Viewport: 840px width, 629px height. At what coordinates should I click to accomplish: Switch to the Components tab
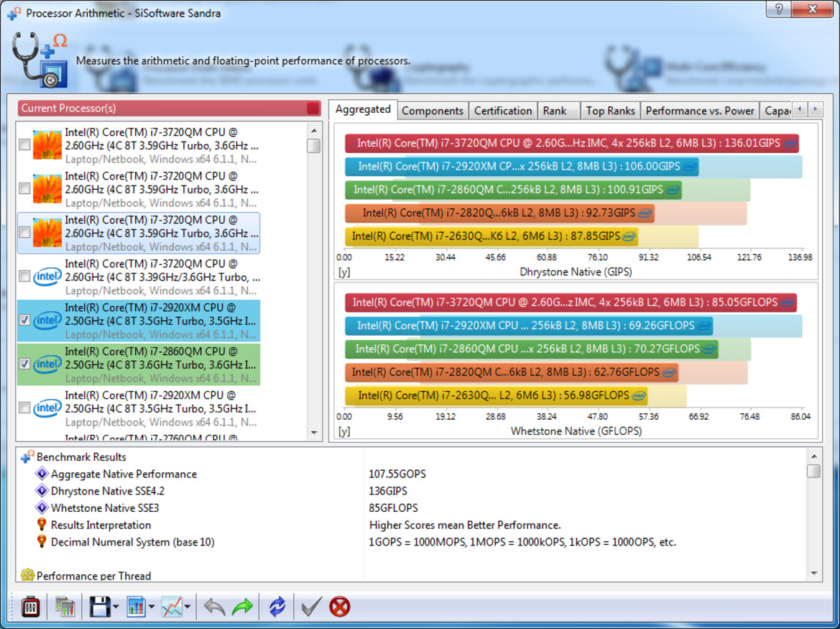click(x=433, y=111)
